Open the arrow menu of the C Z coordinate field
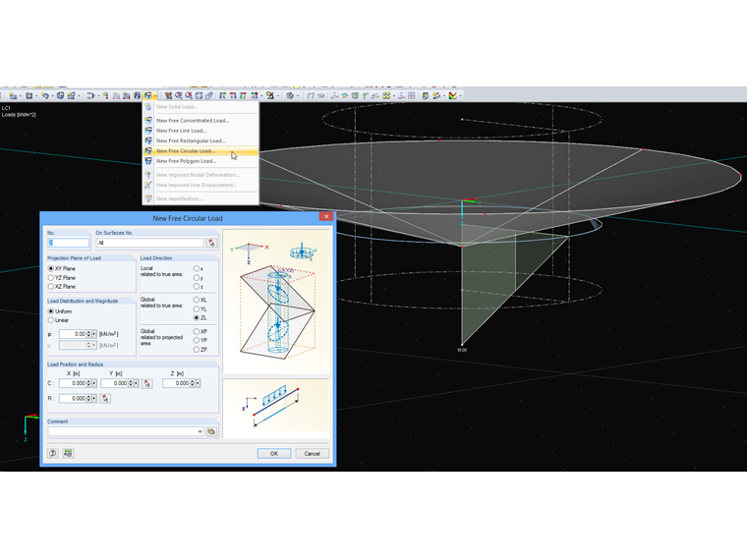Image resolution: width=747 pixels, height=560 pixels. click(x=198, y=383)
